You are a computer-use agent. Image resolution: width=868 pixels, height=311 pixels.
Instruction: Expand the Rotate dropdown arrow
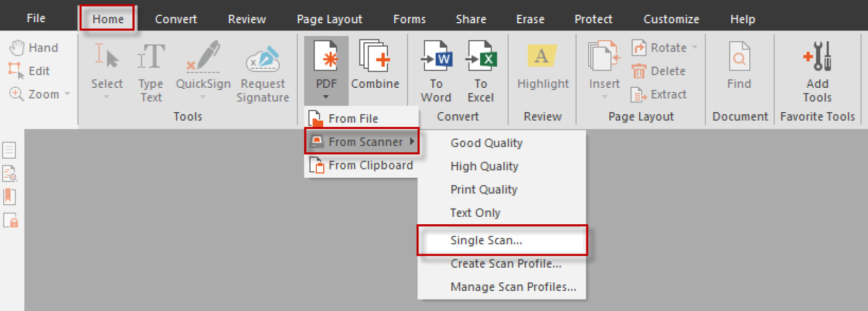pyautogui.click(x=694, y=48)
